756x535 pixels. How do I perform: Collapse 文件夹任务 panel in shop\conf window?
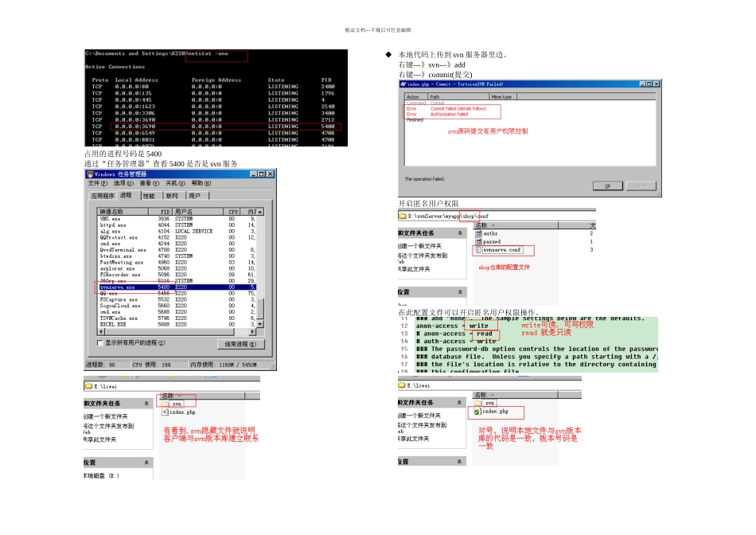click(x=460, y=233)
